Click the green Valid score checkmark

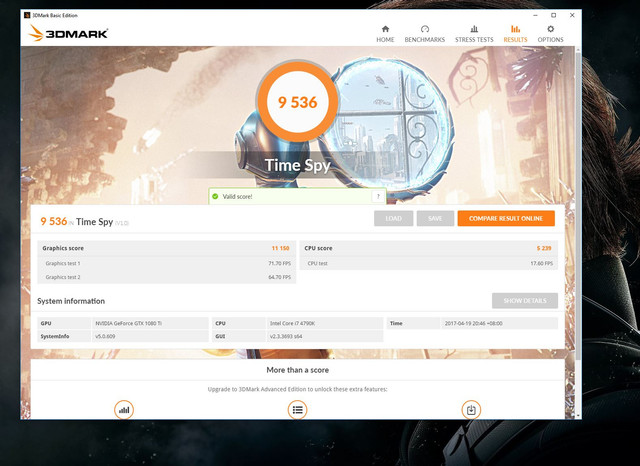215,196
